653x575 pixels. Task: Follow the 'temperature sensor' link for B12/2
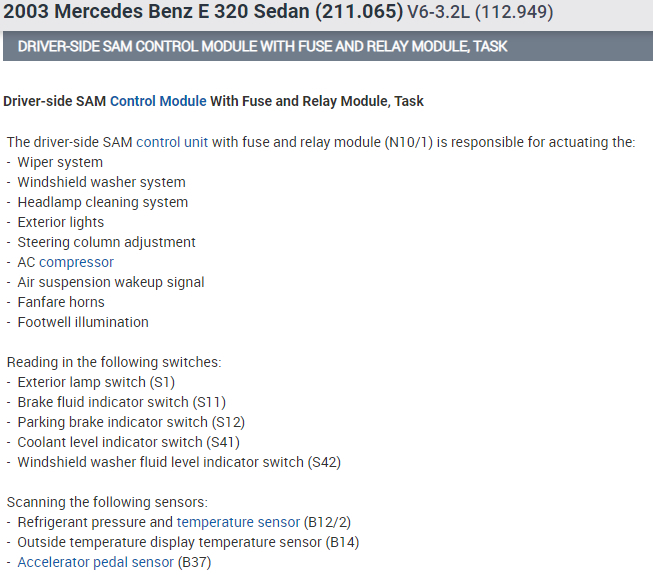coord(238,522)
